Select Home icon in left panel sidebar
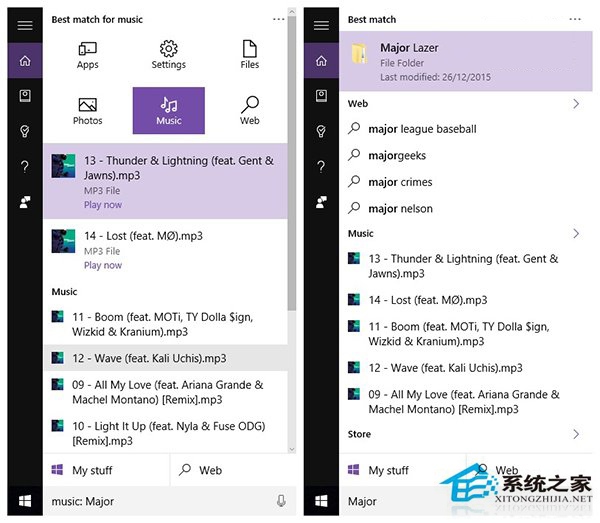Screen dimensions: 600x523 click(25, 60)
